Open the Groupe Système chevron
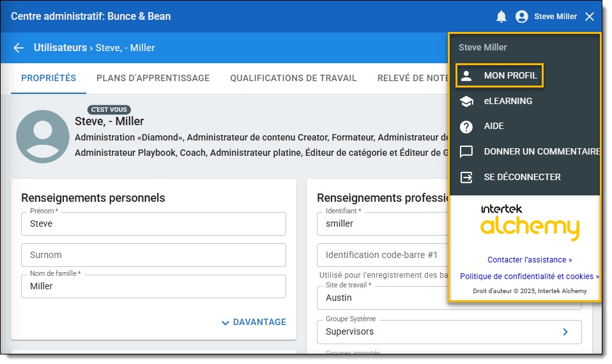Image resolution: width=612 pixels, height=364 pixels. coord(565,331)
